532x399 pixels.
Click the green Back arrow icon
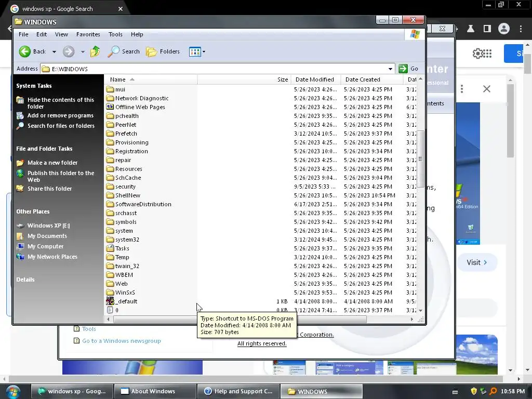[24, 51]
